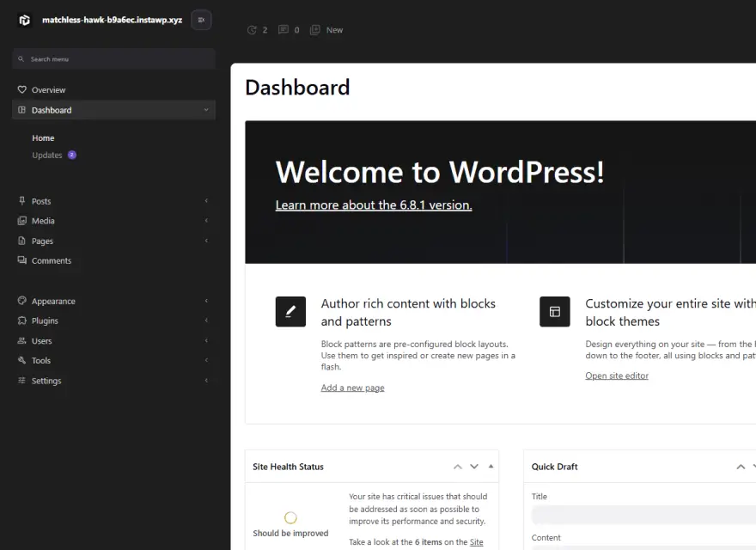Toggle the Site Health Status panel collapse
The image size is (756, 550).
tap(491, 467)
